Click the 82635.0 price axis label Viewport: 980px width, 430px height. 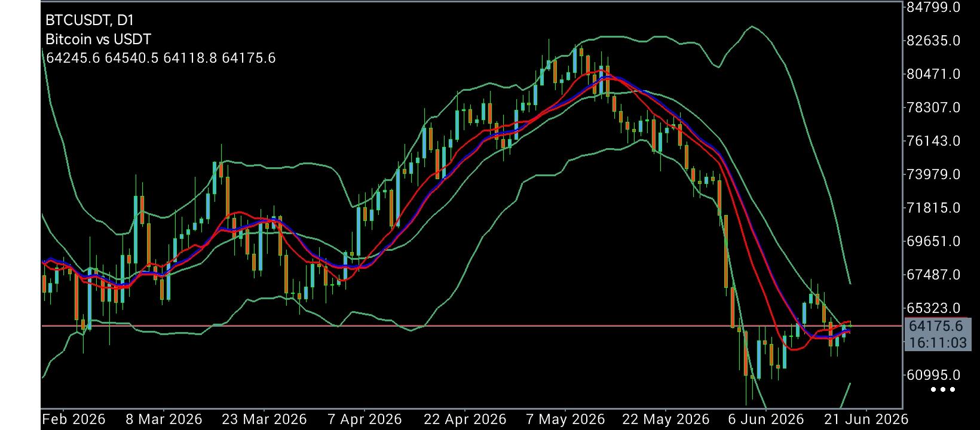click(x=933, y=41)
